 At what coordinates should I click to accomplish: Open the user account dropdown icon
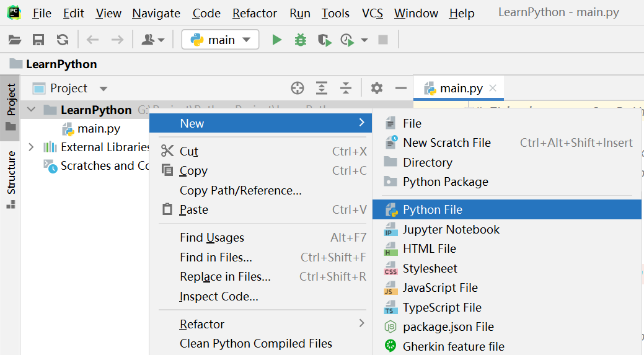152,40
